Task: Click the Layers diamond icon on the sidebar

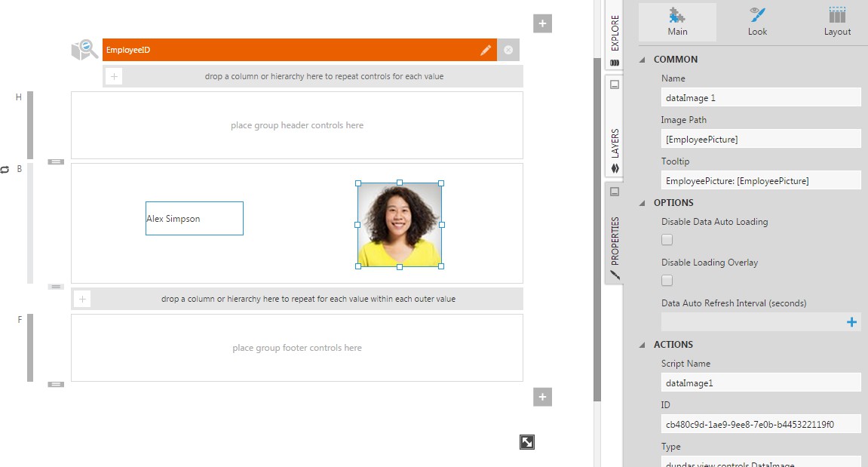Action: tap(613, 167)
